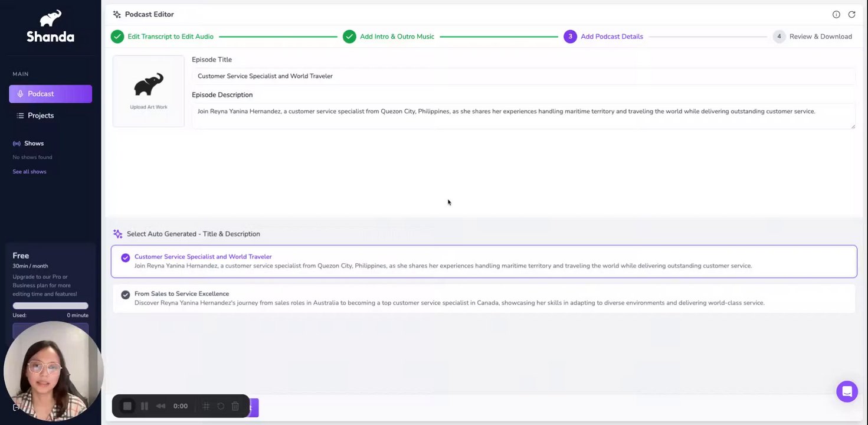Click the Upload Art Work thumbnail
868x425 pixels.
(149, 91)
